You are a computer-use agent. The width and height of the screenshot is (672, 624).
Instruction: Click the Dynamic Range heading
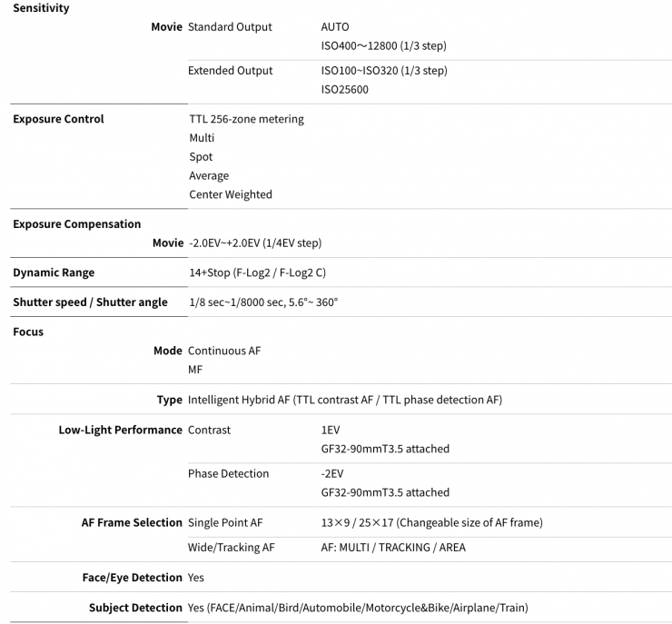click(54, 272)
